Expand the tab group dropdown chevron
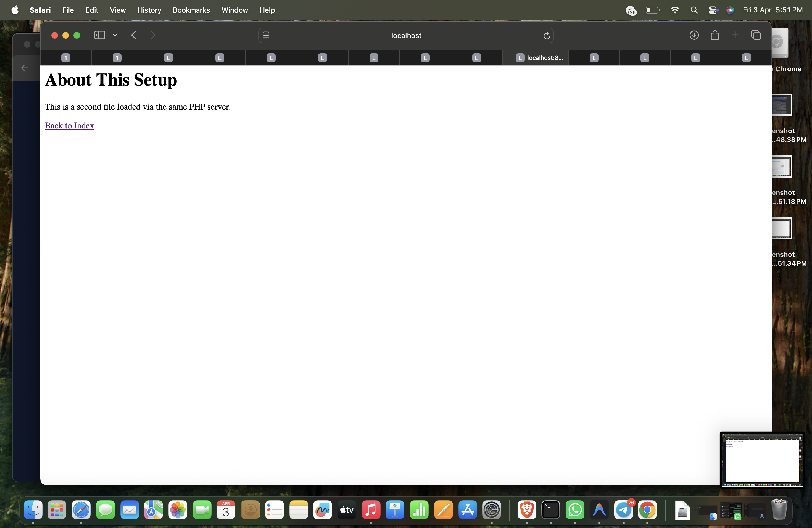 [115, 35]
